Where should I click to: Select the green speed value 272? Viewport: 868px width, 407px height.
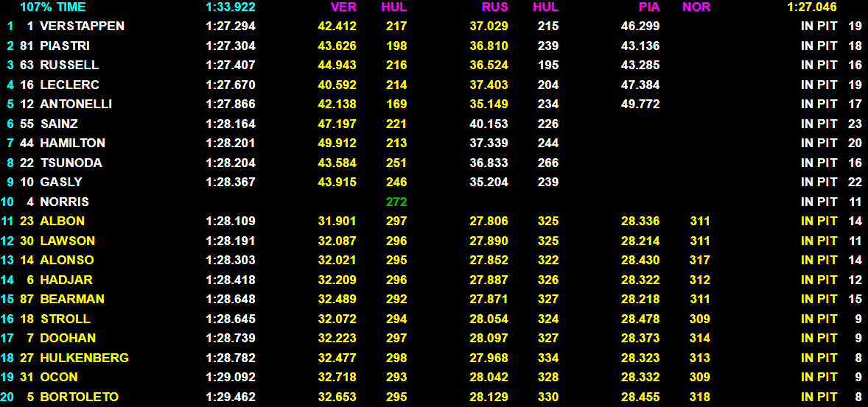coord(396,202)
